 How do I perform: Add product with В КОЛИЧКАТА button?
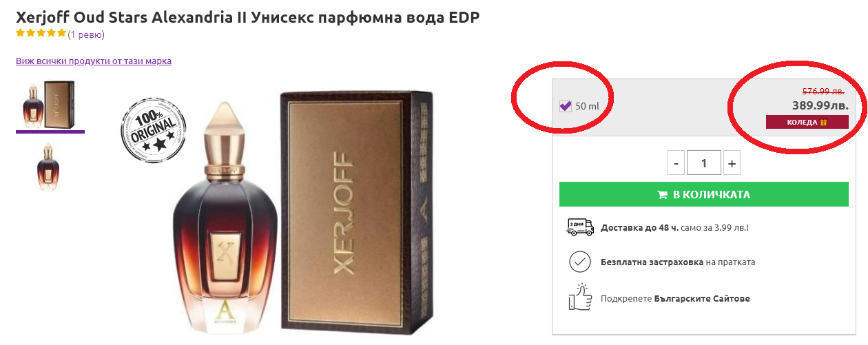point(704,194)
